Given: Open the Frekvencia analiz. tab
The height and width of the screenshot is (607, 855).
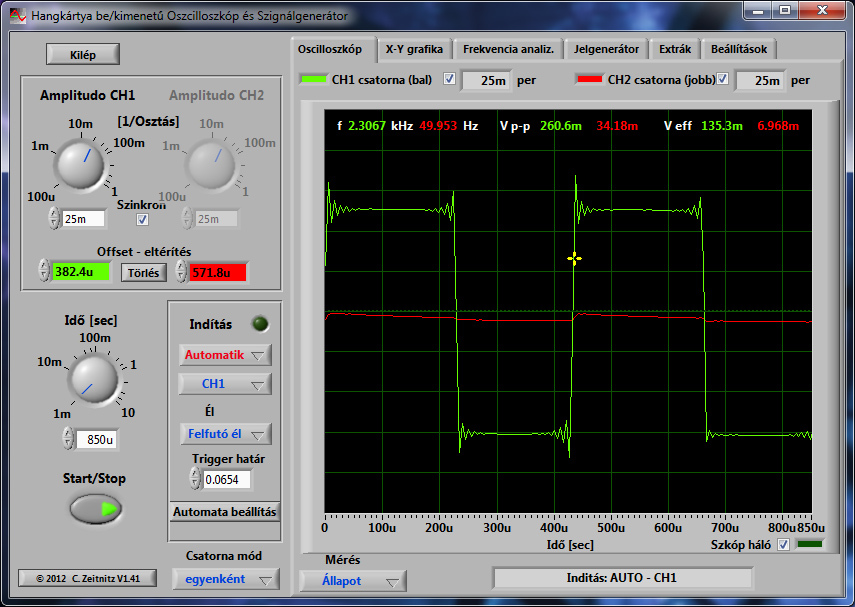Looking at the screenshot, I should click(x=508, y=49).
